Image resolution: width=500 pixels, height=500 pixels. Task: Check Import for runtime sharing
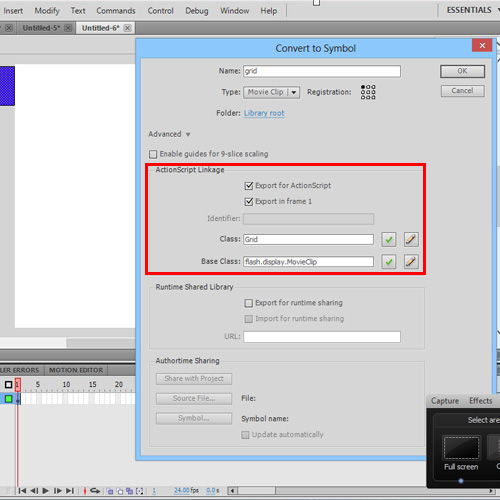coord(249,319)
